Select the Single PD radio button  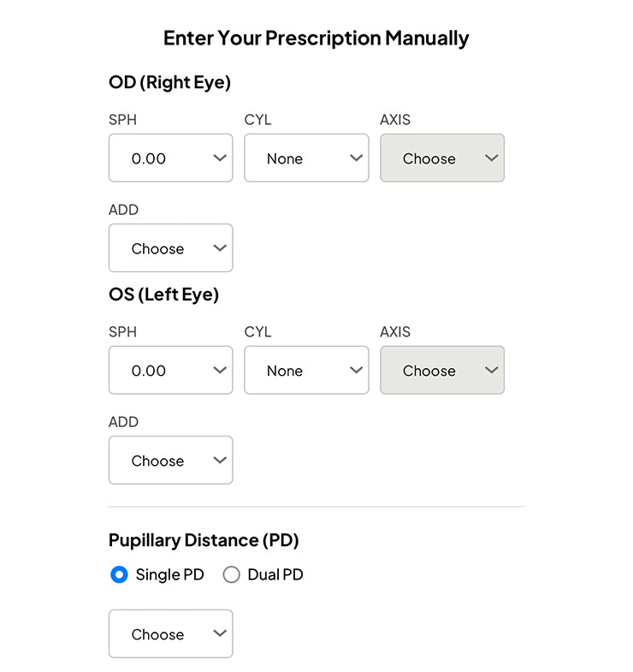tap(120, 575)
